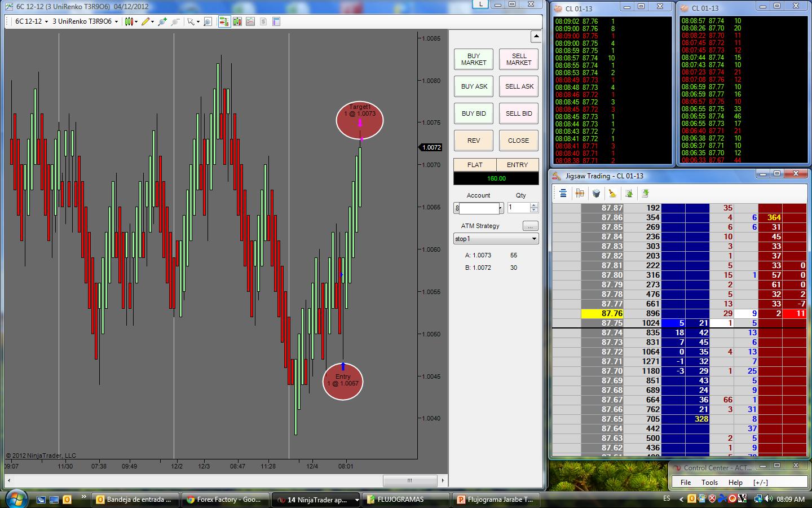Select the arrow pointer cursor tool
This screenshot has height=508, width=812.
(x=191, y=21)
